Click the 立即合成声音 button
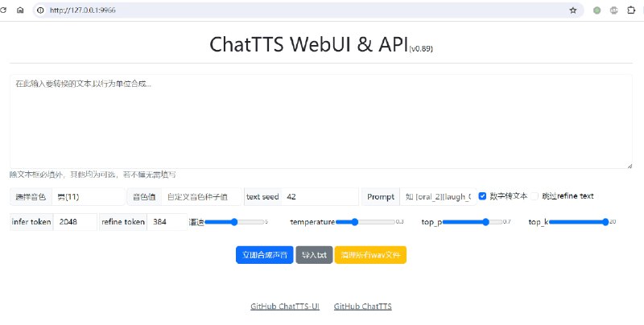 pyautogui.click(x=264, y=255)
